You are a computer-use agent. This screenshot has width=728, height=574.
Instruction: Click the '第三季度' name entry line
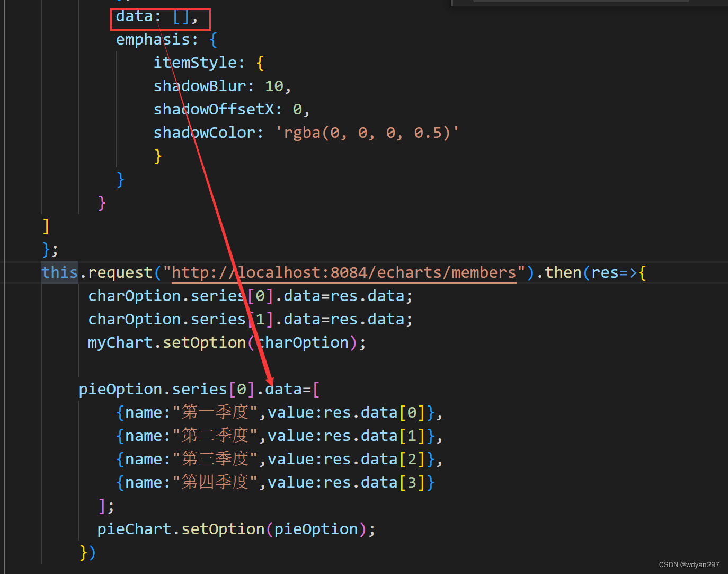(x=279, y=459)
